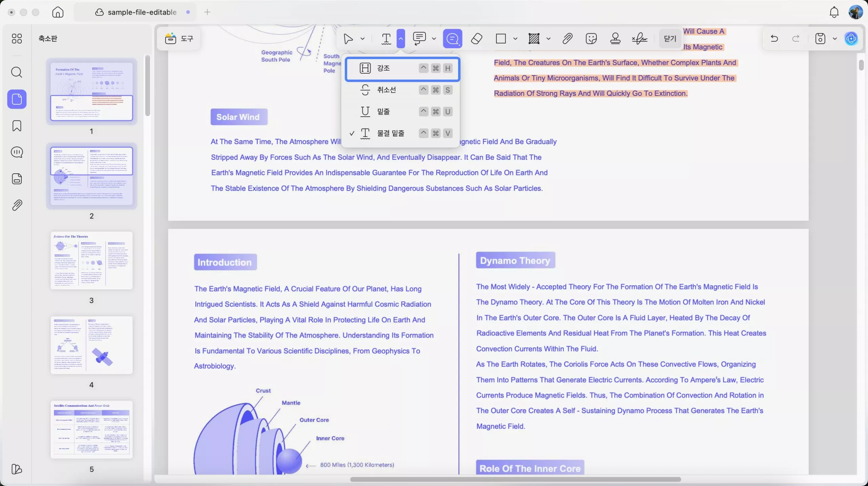868x486 pixels.
Task: Open the sticker tool
Action: click(x=591, y=39)
